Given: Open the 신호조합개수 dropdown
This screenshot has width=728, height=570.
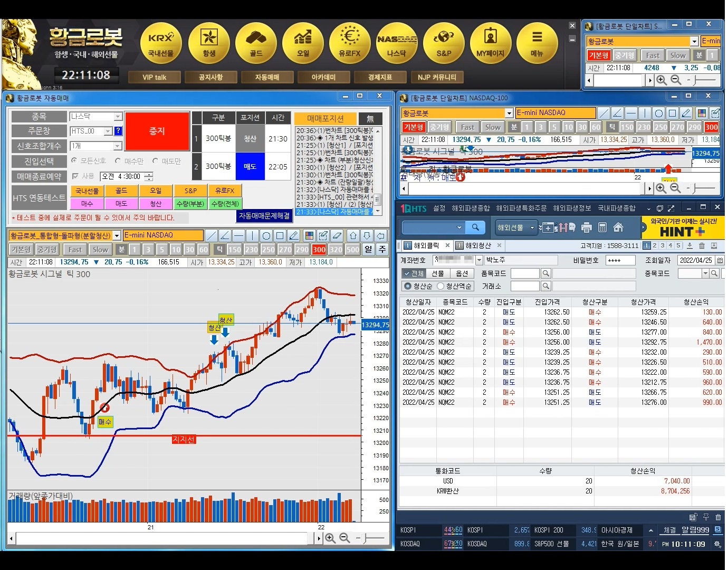Looking at the screenshot, I should (118, 146).
